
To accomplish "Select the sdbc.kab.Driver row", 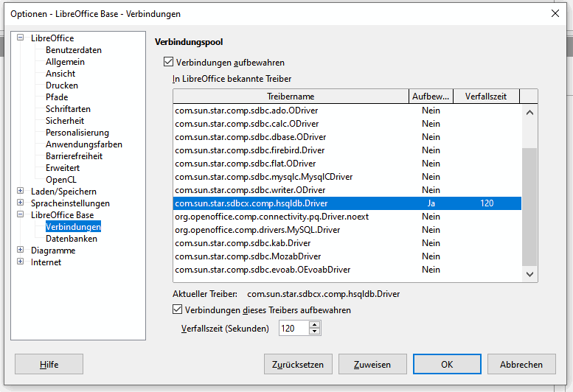I will point(347,243).
